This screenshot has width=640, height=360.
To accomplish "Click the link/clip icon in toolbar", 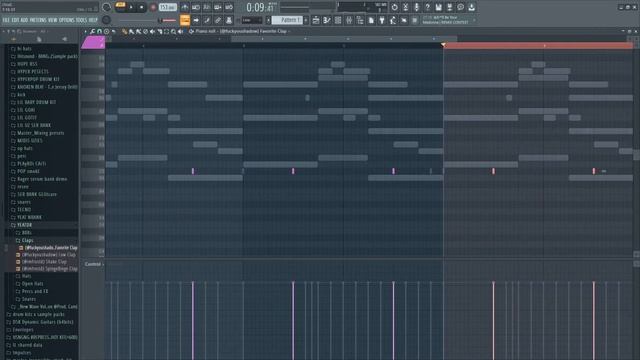I will pyautogui.click(x=218, y=20).
